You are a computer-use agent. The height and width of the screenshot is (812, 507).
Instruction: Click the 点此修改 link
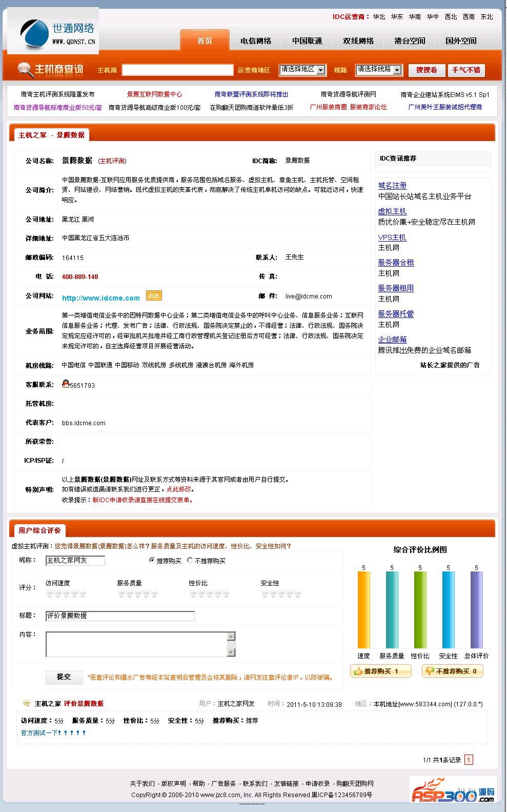(178, 489)
